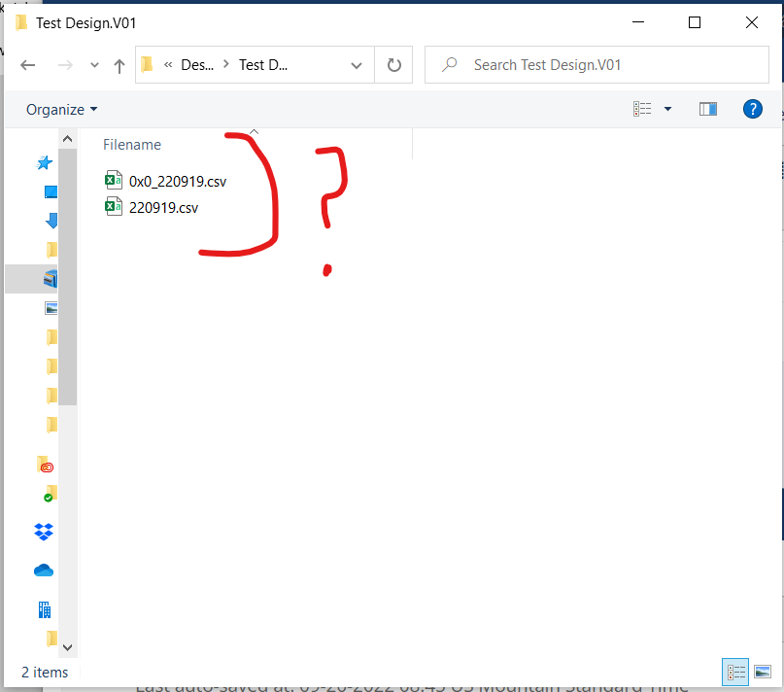Open the green-checkmark synced folder

pyautogui.click(x=50, y=494)
